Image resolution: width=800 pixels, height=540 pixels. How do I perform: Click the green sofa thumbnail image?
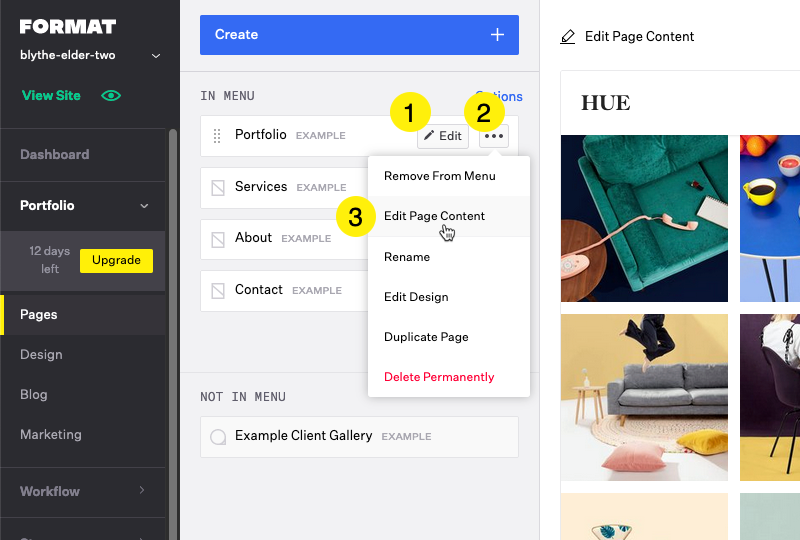[644, 218]
